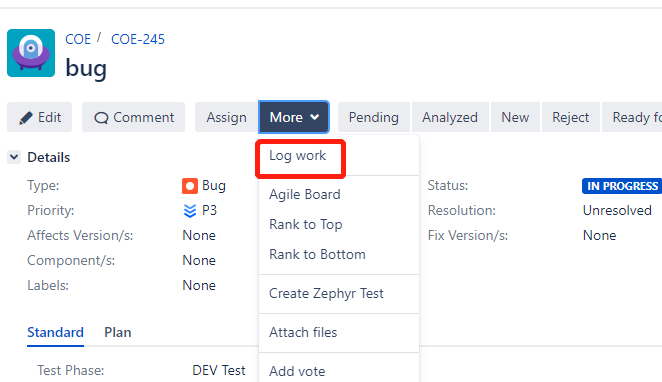Screen dimensions: 662x382
Task: Select Rank to Top option
Action: 306,225
